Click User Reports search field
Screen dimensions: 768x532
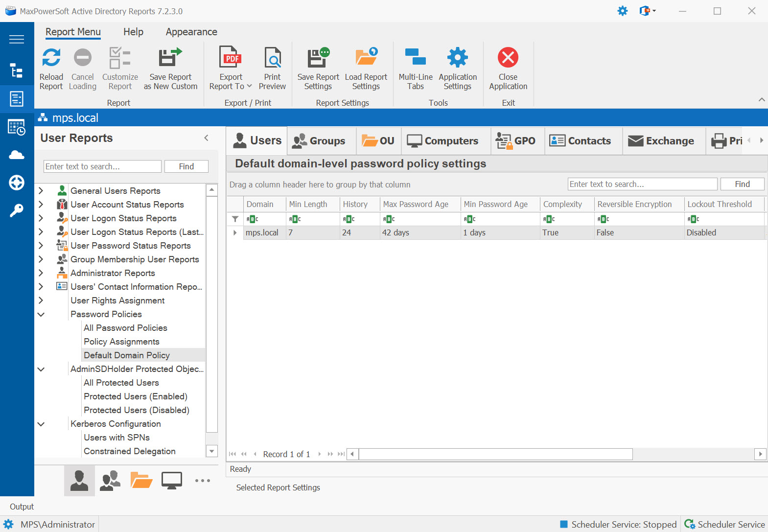[x=102, y=166]
